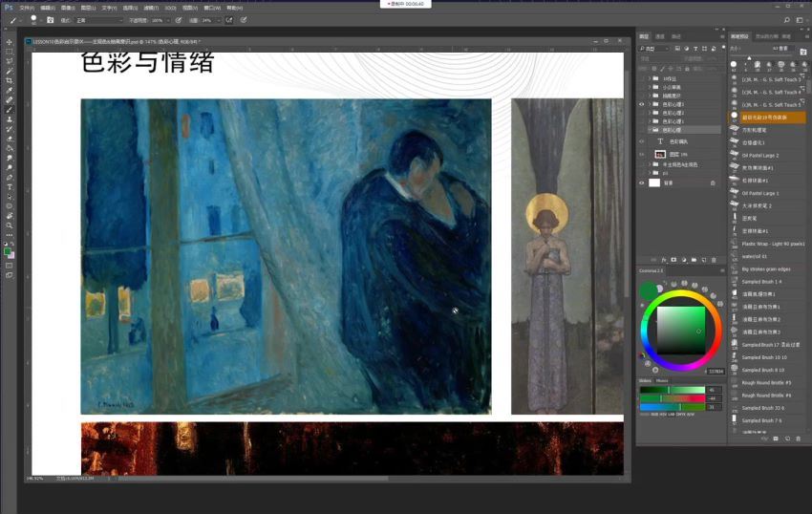This screenshot has width=812, height=514.
Task: Select Big strokes grain edges brush
Action: tap(766, 268)
